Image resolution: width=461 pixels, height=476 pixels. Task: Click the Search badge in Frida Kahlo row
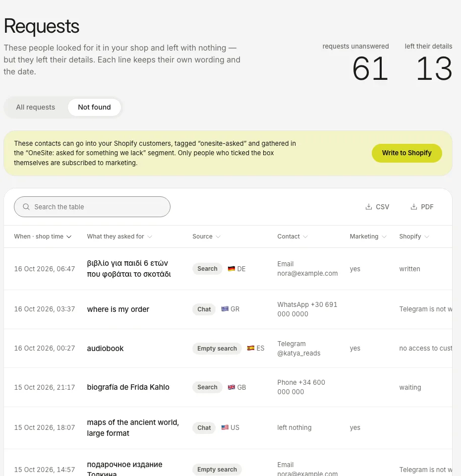207,387
